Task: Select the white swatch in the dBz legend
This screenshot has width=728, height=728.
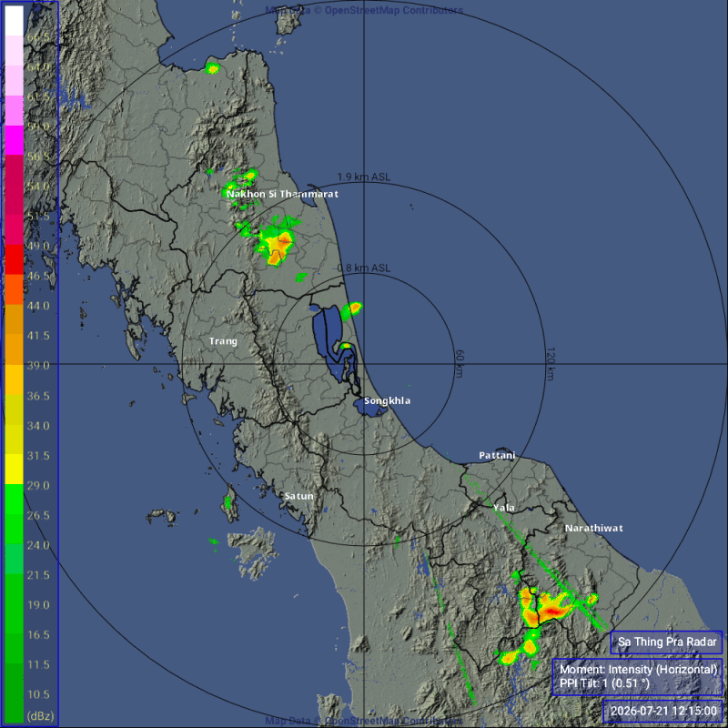Action: point(14,20)
